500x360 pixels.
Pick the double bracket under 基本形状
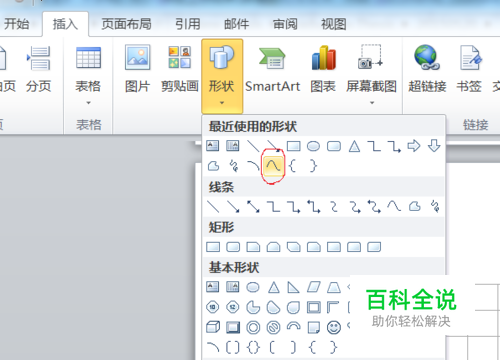coord(233,348)
